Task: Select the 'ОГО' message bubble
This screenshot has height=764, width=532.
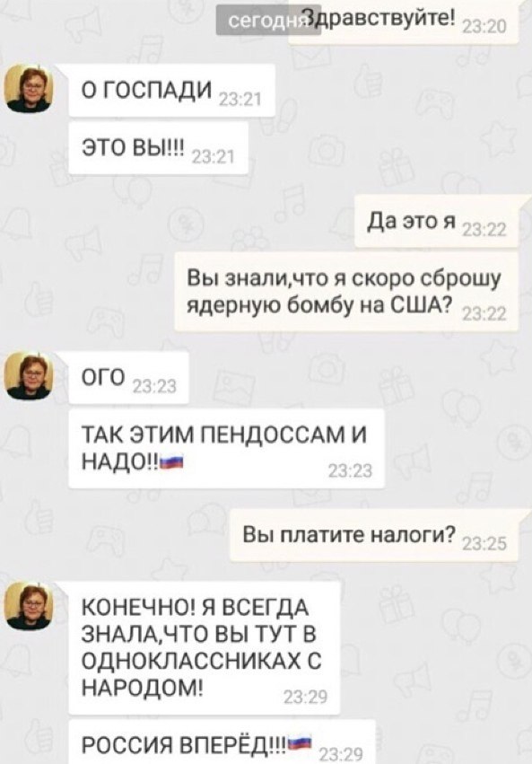Action: coord(128,378)
